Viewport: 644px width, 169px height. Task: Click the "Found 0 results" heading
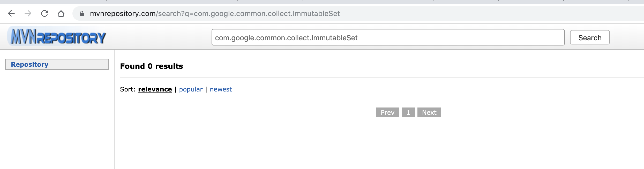pyautogui.click(x=152, y=66)
